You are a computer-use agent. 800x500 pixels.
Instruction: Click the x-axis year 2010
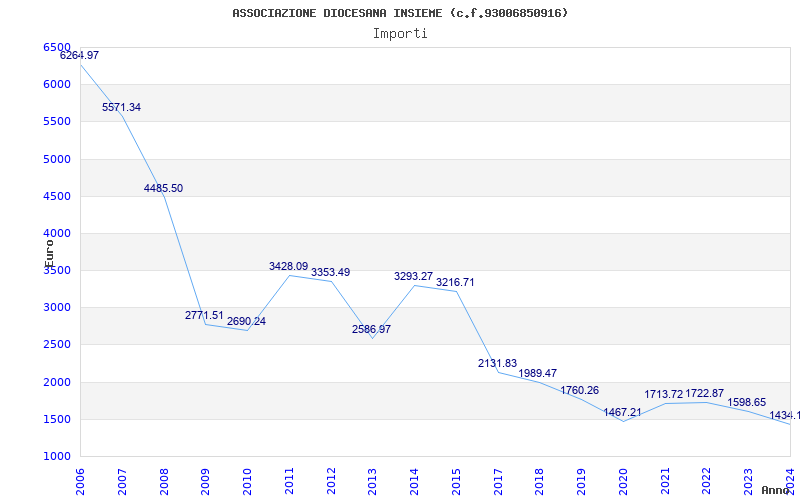coord(247,482)
